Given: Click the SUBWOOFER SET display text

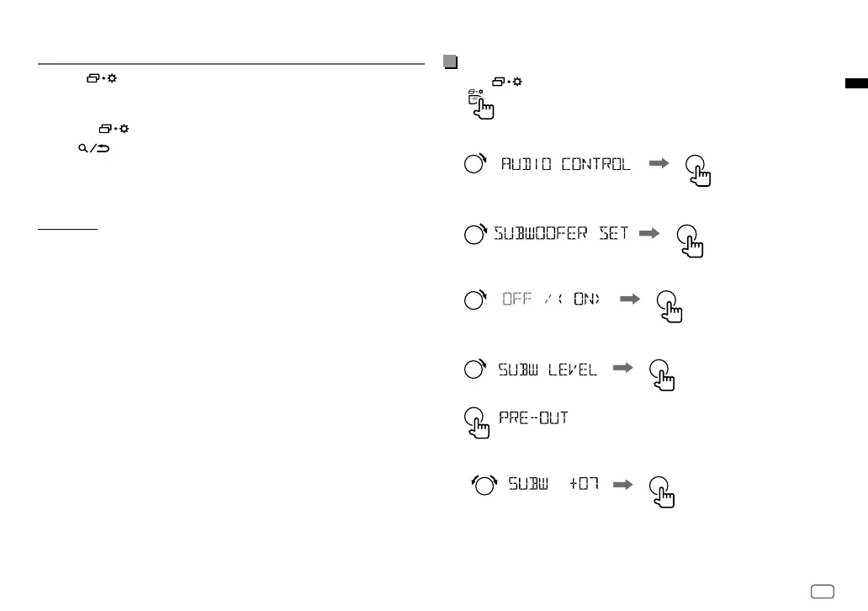Looking at the screenshot, I should tap(561, 233).
